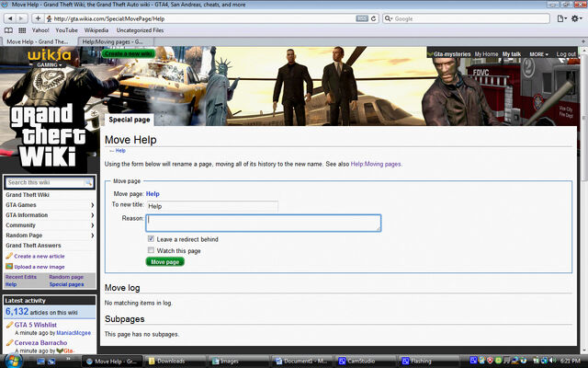588x368 pixels.
Task: Click the bold Help page link in form
Action: (153, 194)
